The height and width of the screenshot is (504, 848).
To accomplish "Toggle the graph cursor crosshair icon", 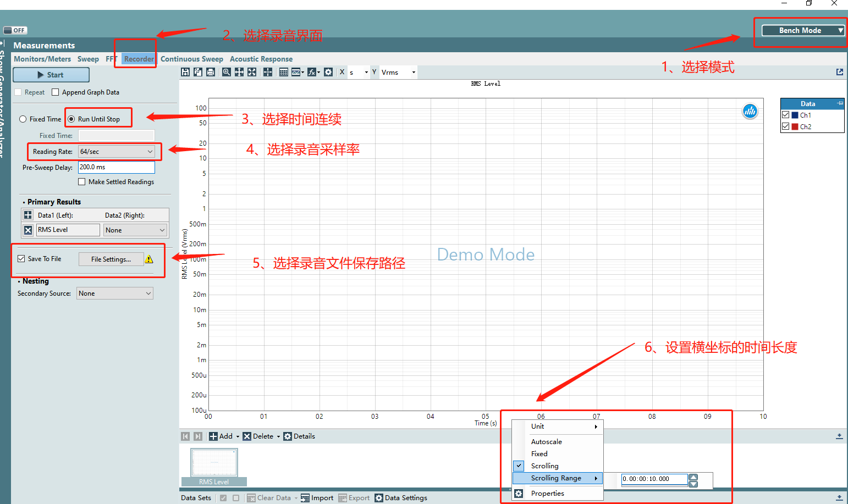I will pyautogui.click(x=268, y=72).
